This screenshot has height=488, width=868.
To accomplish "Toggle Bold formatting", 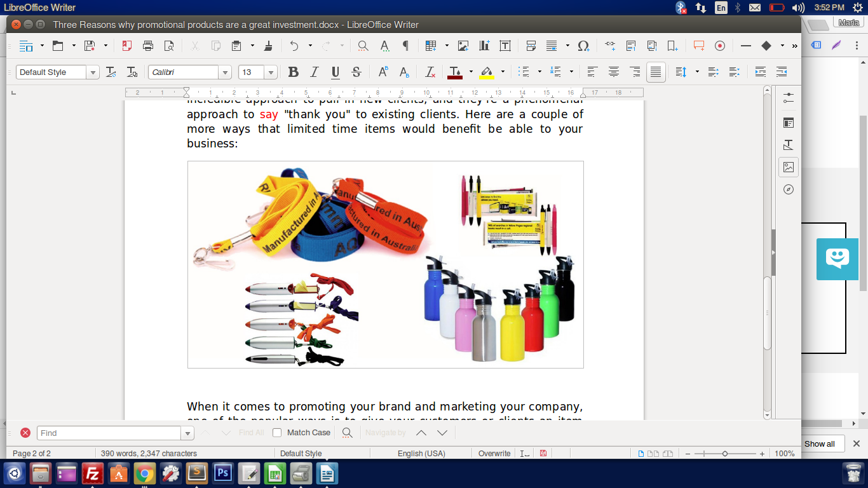I will pos(293,72).
